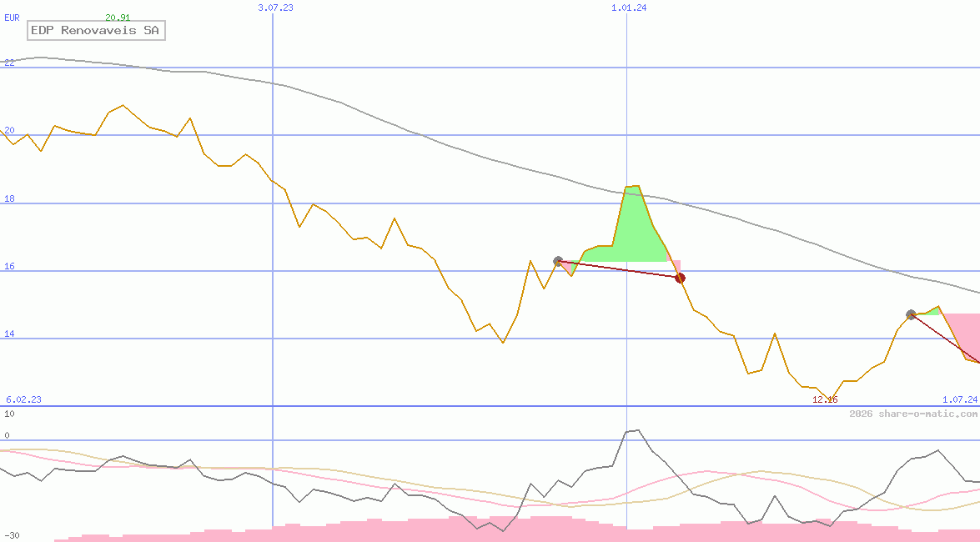
Task: Select the 18 price axis label
Action: pyautogui.click(x=9, y=198)
